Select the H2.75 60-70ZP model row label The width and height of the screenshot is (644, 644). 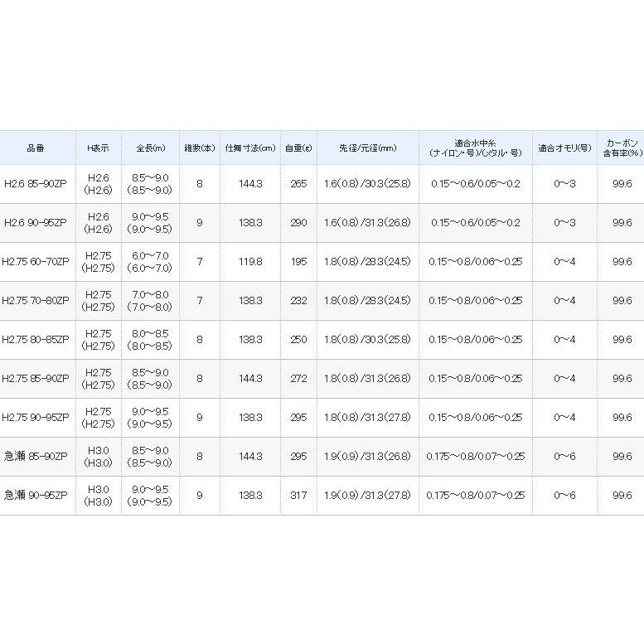click(x=36, y=262)
